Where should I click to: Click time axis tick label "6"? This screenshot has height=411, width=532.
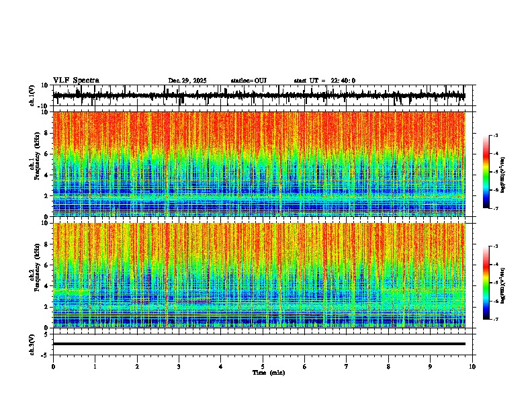point(304,367)
